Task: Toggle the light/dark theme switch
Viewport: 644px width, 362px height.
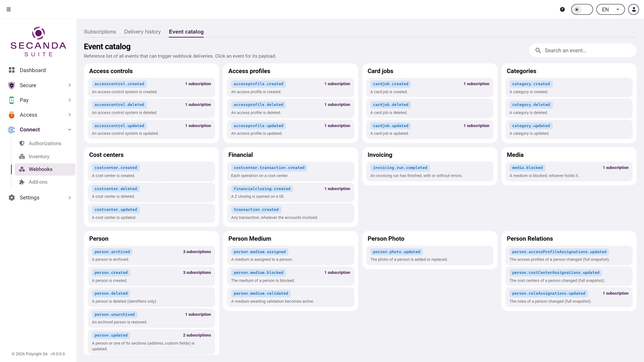Action: [x=582, y=9]
